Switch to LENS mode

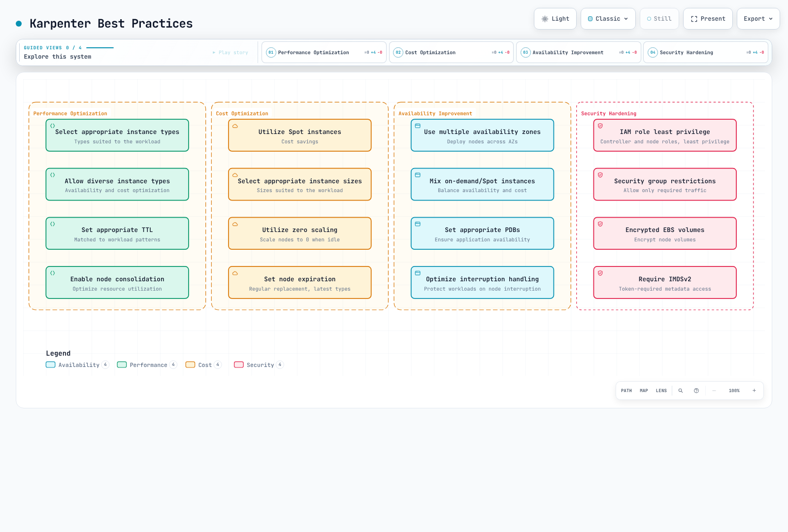(x=661, y=391)
